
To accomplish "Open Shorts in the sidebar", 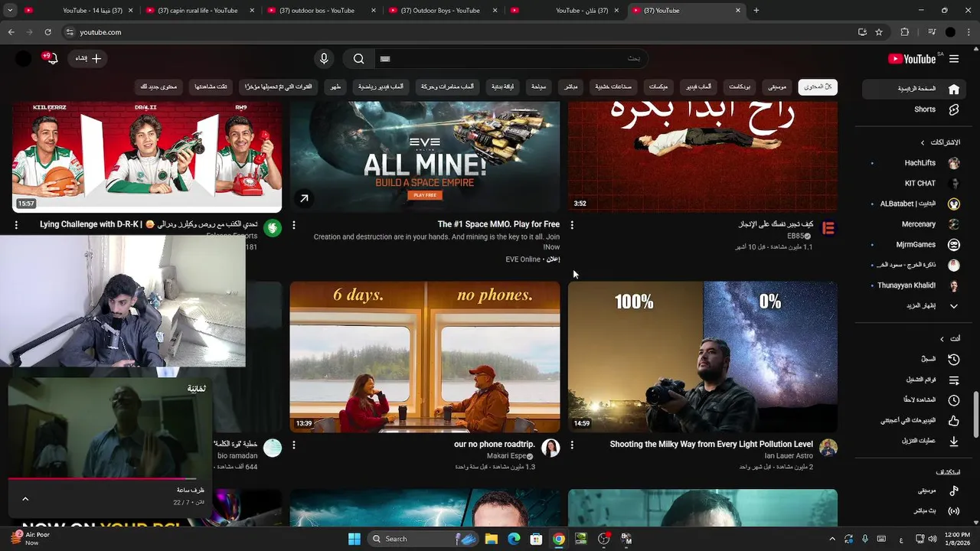I will [913, 109].
